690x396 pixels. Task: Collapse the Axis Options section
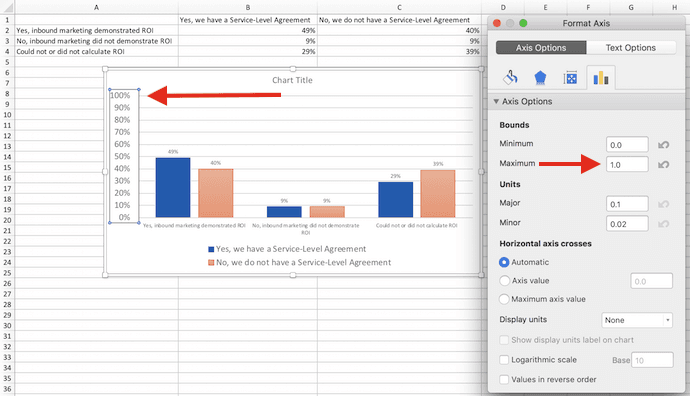tap(496, 101)
